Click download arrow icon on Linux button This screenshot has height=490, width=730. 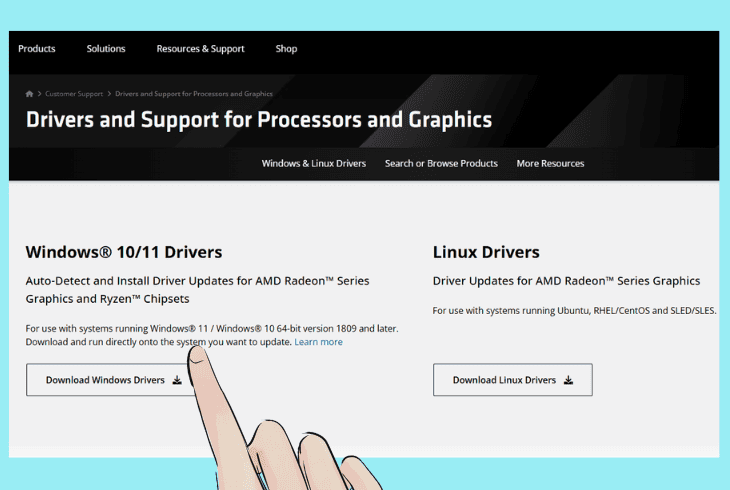[568, 380]
